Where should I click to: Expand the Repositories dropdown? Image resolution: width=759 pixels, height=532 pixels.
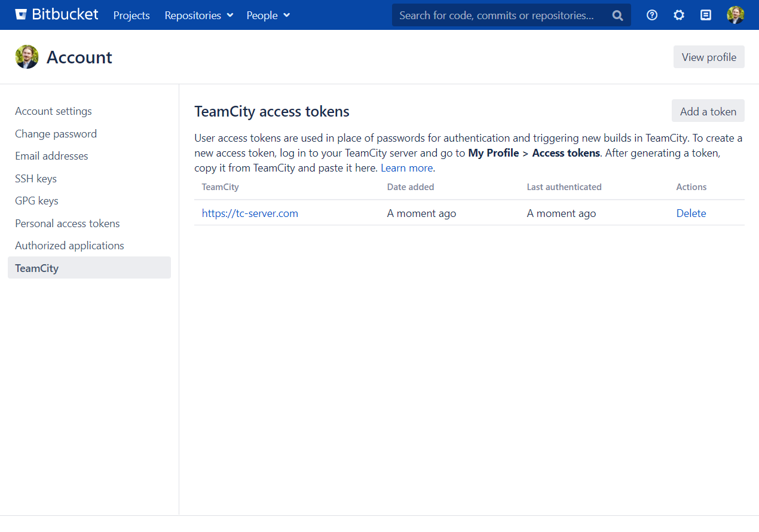198,15
